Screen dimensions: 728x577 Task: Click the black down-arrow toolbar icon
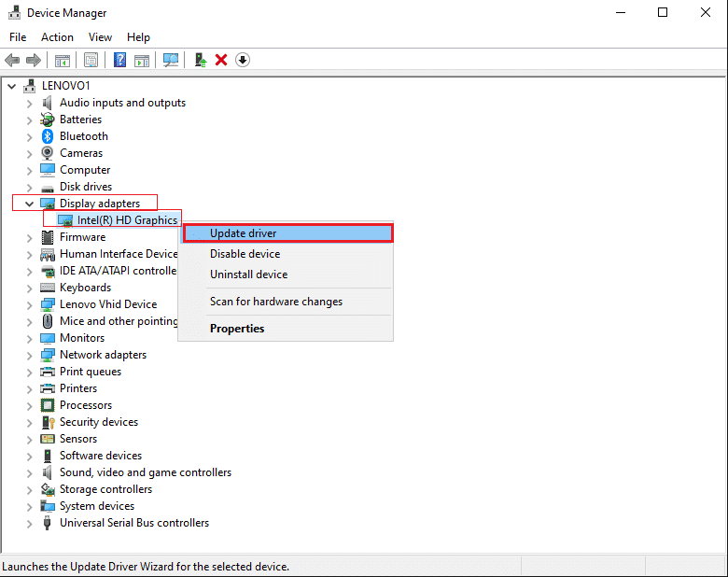243,60
